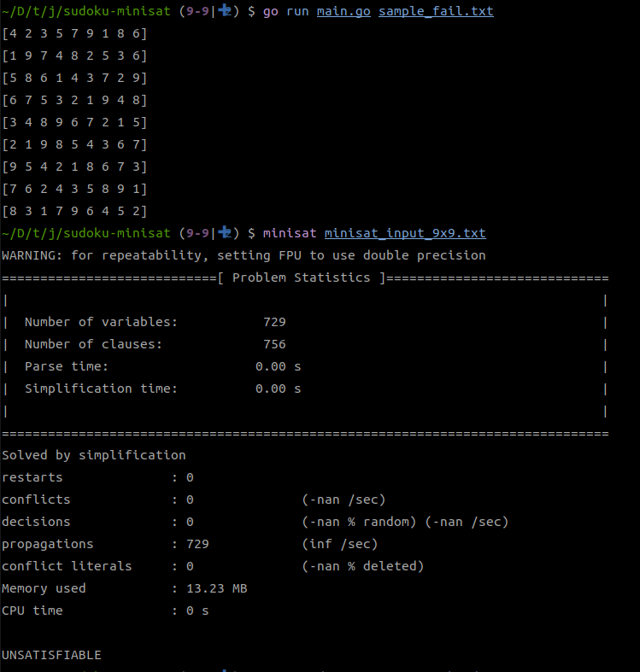Click the sudoku row [4 2 3 5 7 9 1 8 6]

point(74,33)
